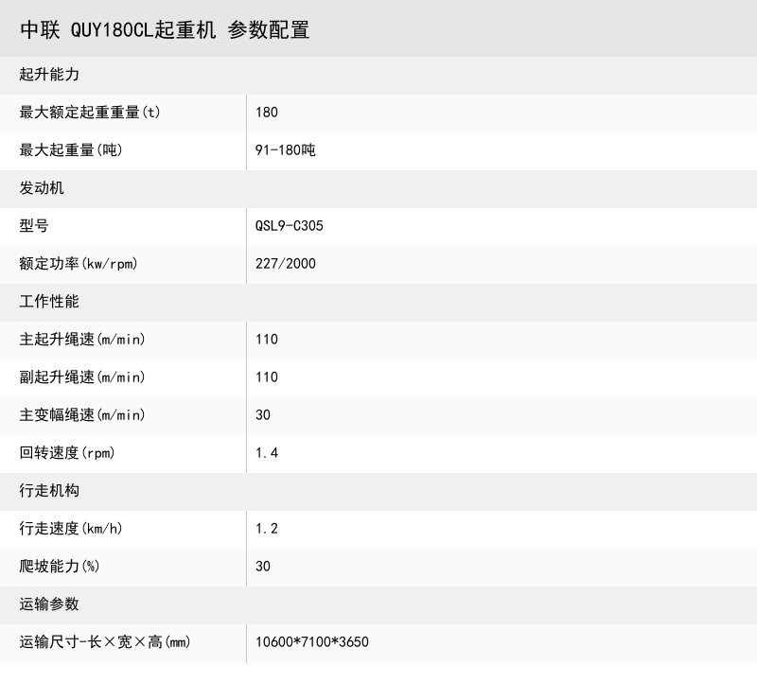Click the label 爬坡能力(%)
Viewport: 757px width, 700px height.
[x=60, y=567]
